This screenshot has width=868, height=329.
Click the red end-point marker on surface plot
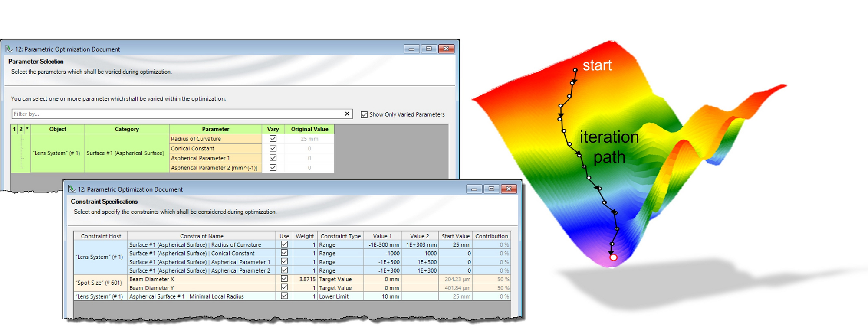pos(613,257)
